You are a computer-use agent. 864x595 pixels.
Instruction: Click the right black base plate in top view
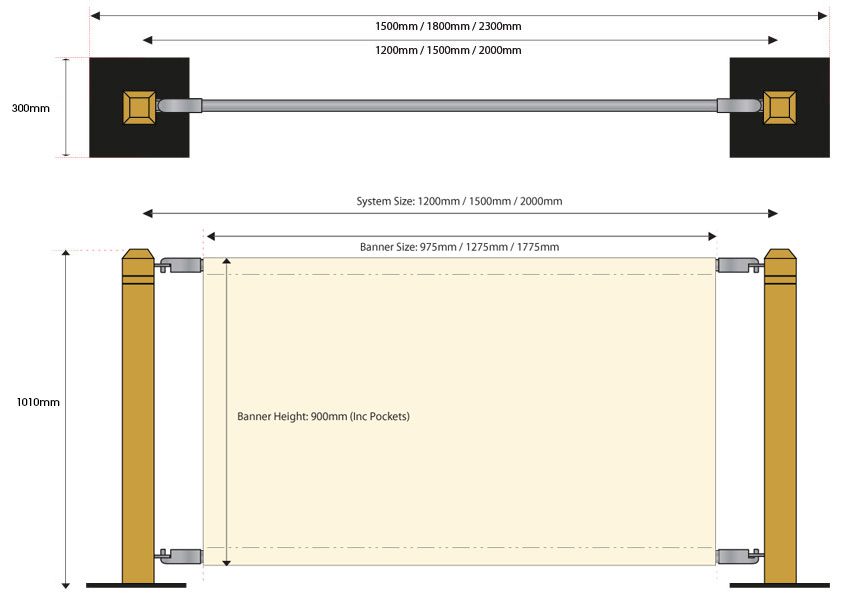[812, 135]
